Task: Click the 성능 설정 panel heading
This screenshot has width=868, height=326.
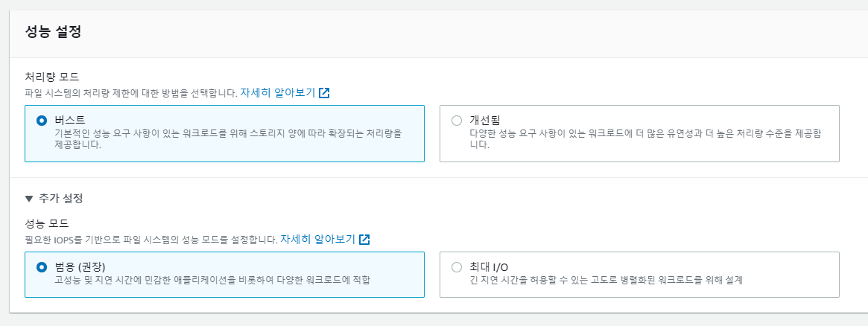Action: point(53,31)
